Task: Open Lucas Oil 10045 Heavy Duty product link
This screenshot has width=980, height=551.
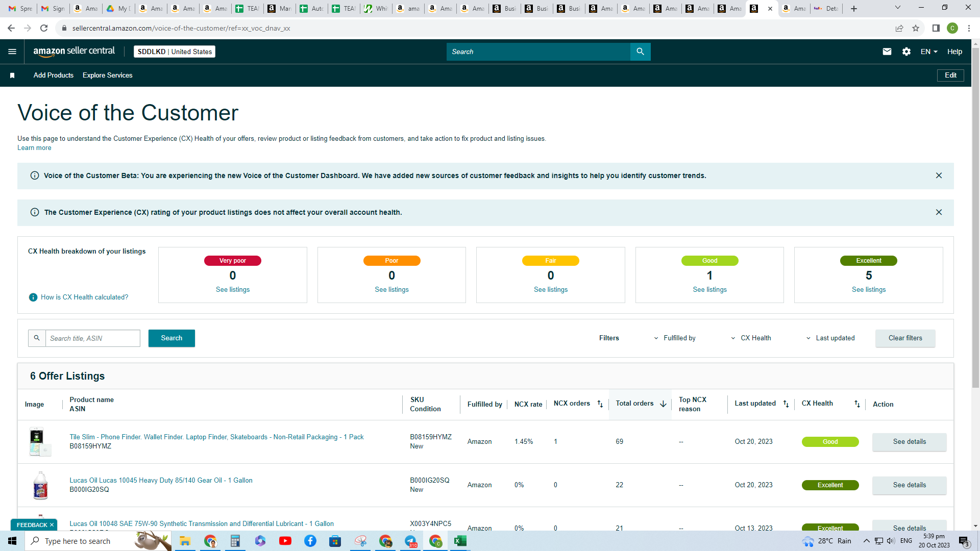Action: (x=161, y=481)
